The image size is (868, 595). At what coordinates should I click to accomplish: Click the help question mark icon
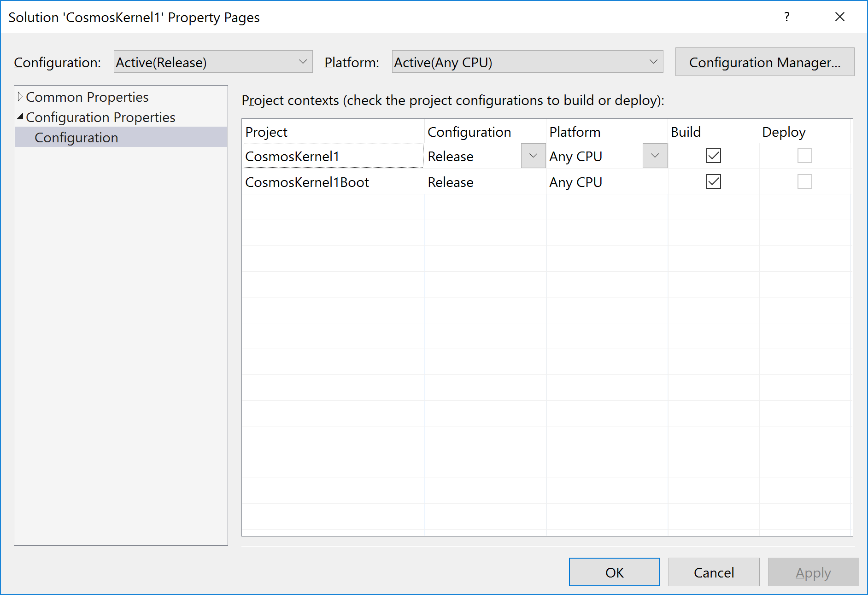coord(787,17)
